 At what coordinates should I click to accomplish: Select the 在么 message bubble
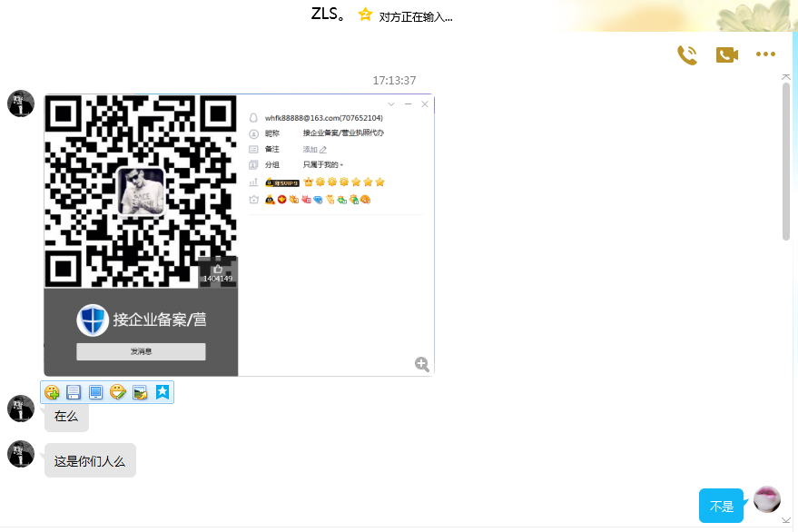pos(66,417)
